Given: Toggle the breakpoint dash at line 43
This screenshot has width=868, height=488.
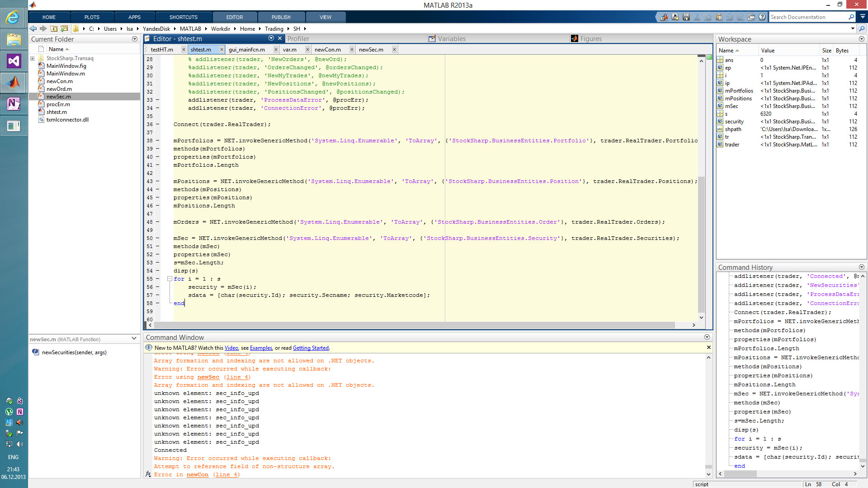Looking at the screenshot, I should (x=157, y=181).
